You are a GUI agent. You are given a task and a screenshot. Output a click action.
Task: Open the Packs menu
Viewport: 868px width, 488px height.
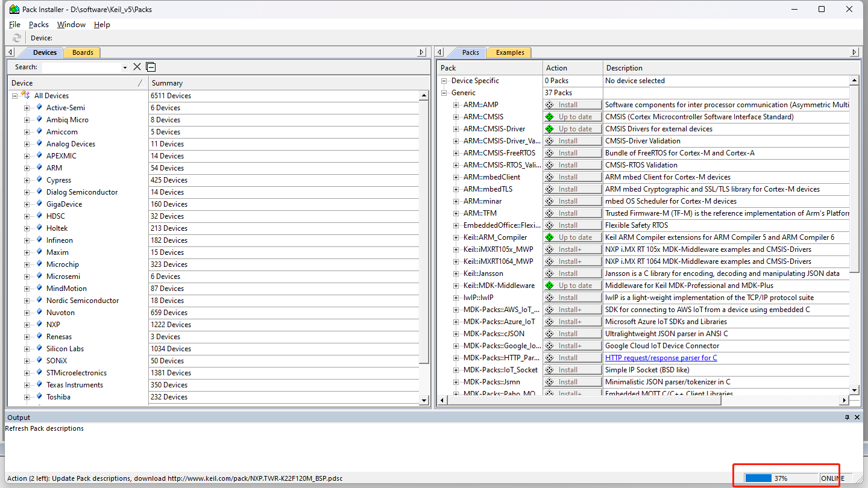(39, 25)
